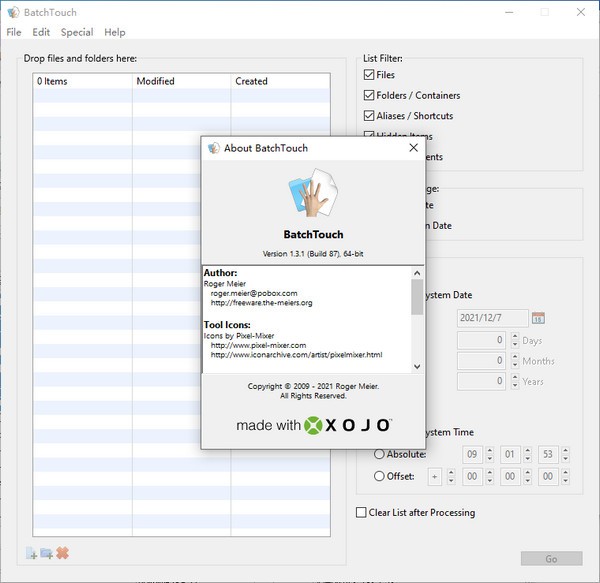Click the Modified column header
This screenshot has width=600, height=583.
(x=180, y=81)
